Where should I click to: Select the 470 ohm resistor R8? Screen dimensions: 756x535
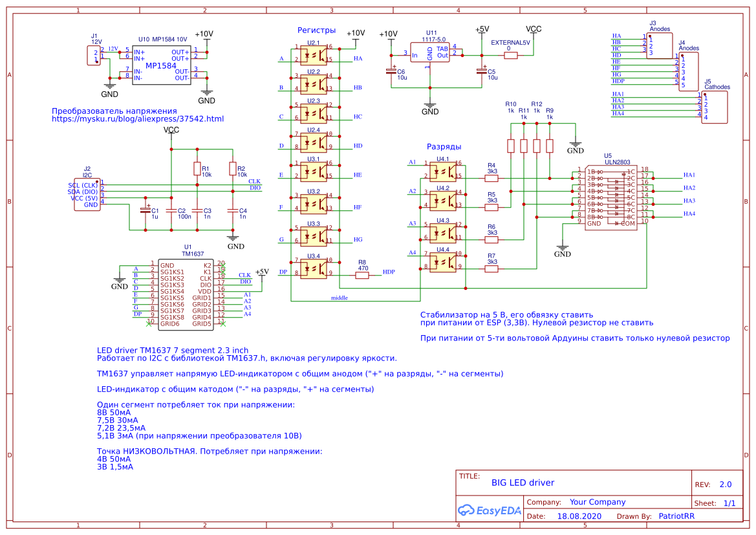click(362, 274)
